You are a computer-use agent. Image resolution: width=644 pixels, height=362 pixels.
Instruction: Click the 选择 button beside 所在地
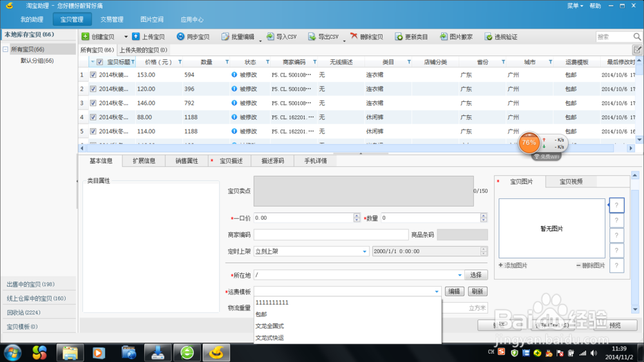click(476, 275)
